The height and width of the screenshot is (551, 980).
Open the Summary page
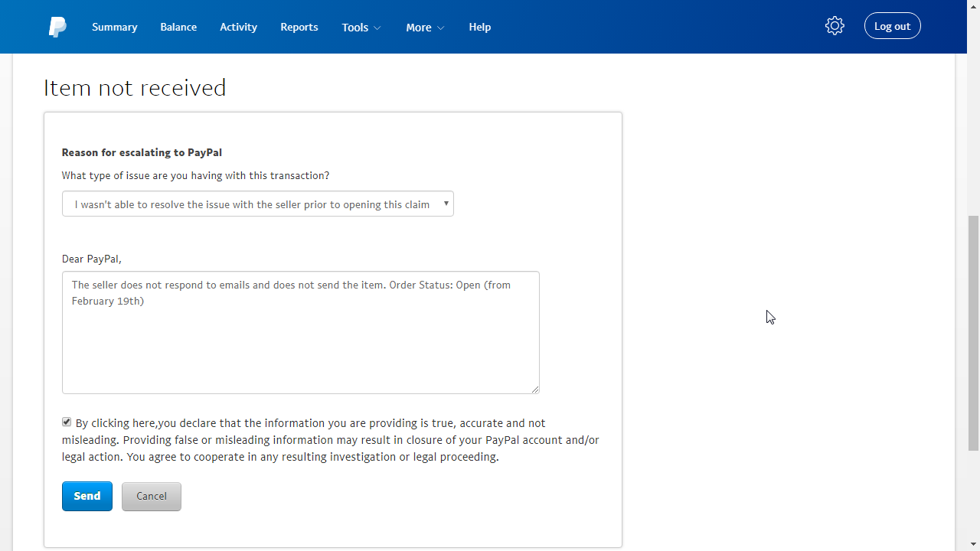pyautogui.click(x=115, y=27)
